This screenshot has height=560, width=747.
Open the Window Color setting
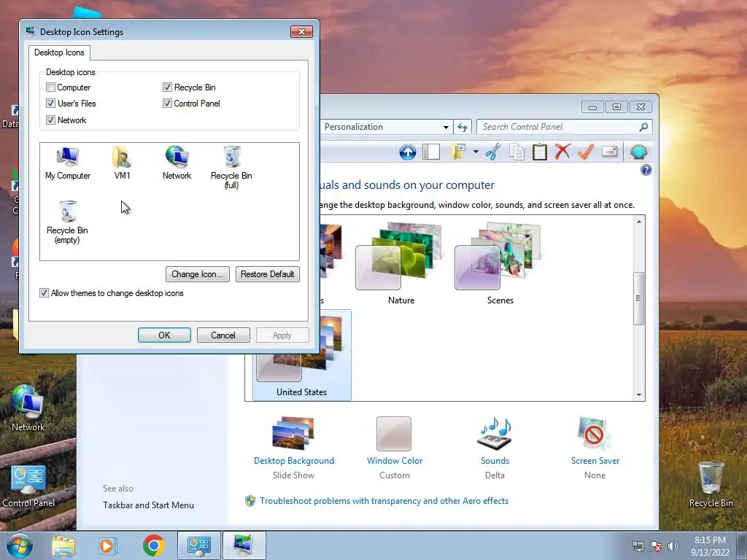click(395, 448)
